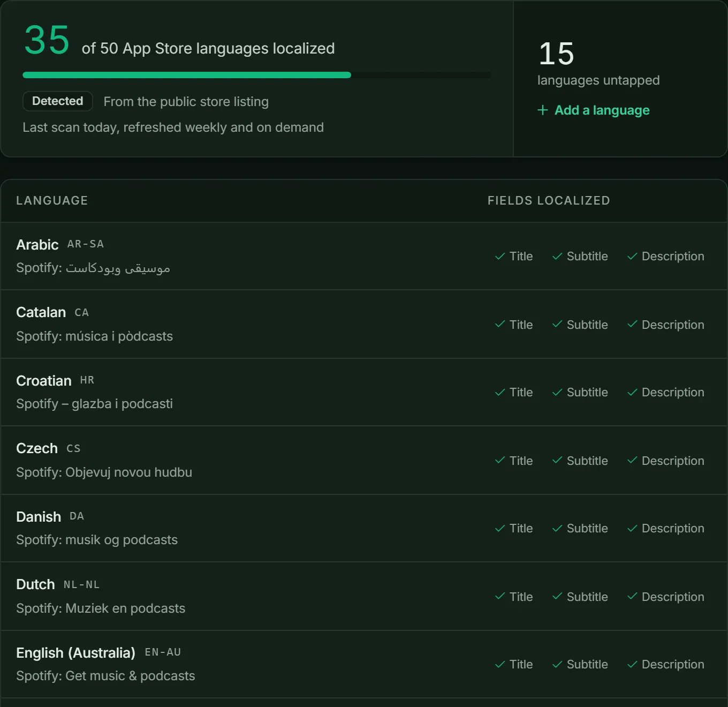
Task: Click the Description checkmark in Croatian row
Action: coord(632,393)
